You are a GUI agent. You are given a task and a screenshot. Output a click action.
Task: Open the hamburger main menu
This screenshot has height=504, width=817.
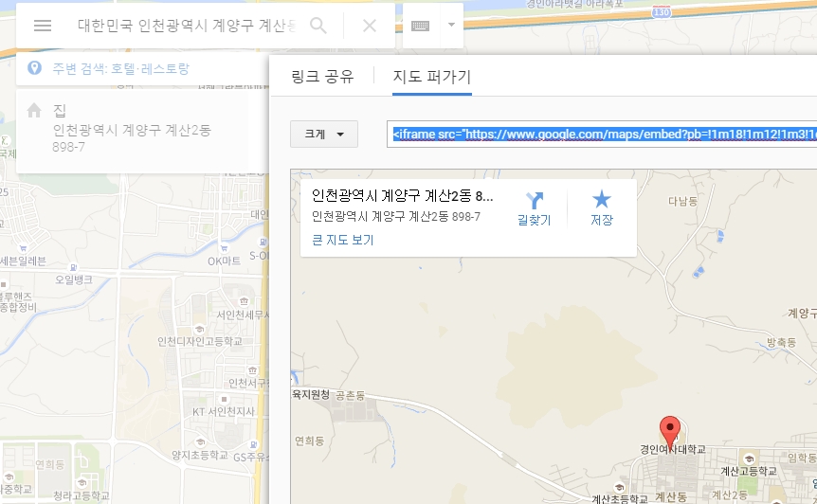point(42,26)
